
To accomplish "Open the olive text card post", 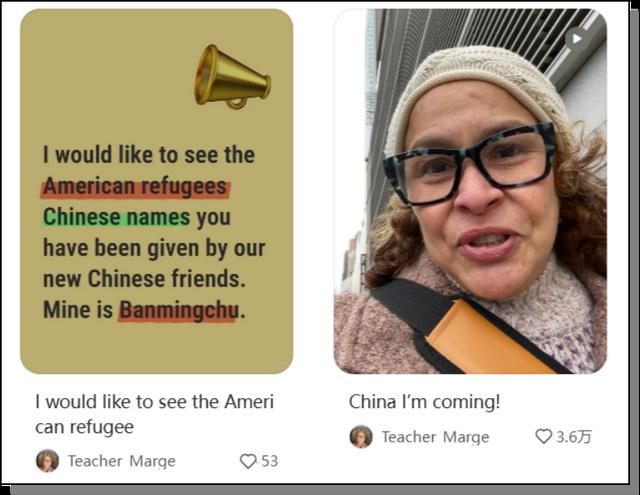I will pyautogui.click(x=156, y=191).
